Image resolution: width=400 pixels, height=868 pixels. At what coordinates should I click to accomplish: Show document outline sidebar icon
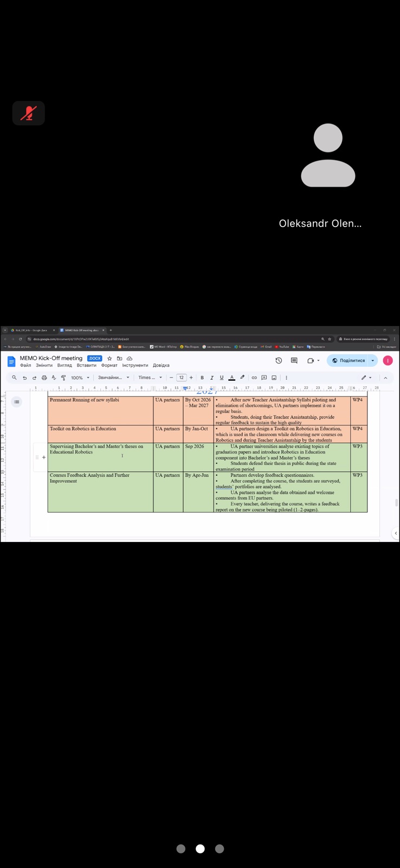(x=17, y=402)
